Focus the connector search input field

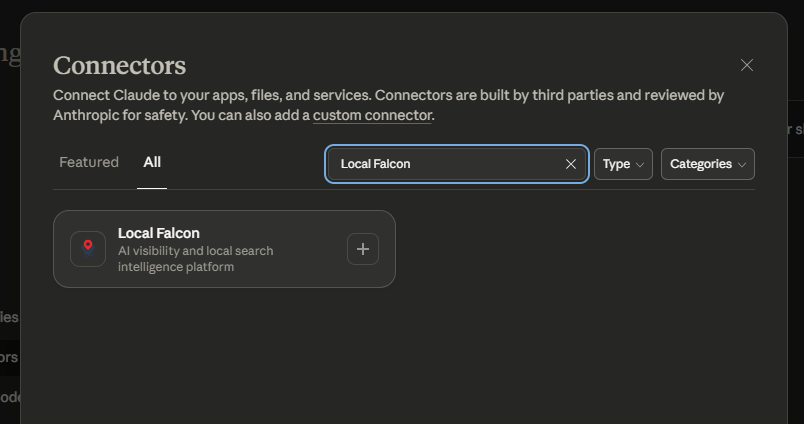click(x=445, y=164)
